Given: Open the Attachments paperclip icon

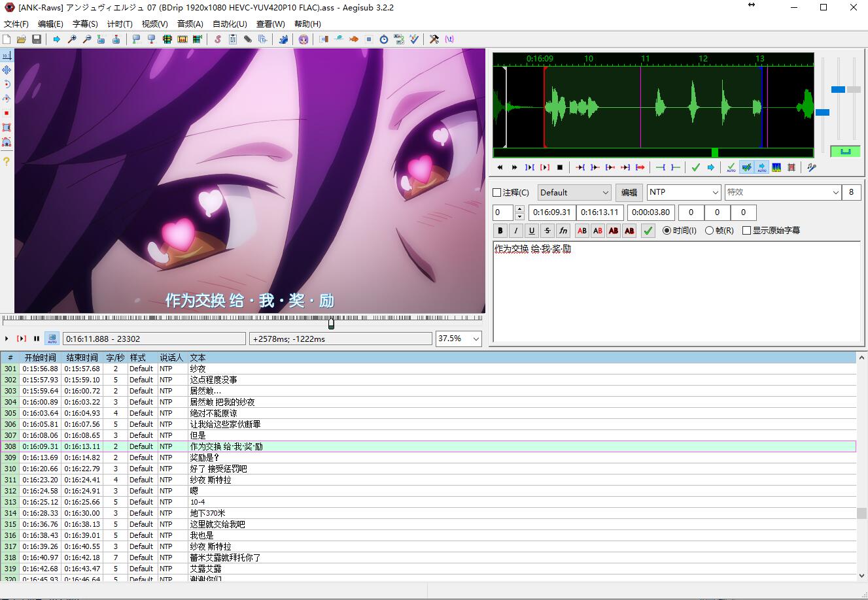Looking at the screenshot, I should [x=248, y=39].
